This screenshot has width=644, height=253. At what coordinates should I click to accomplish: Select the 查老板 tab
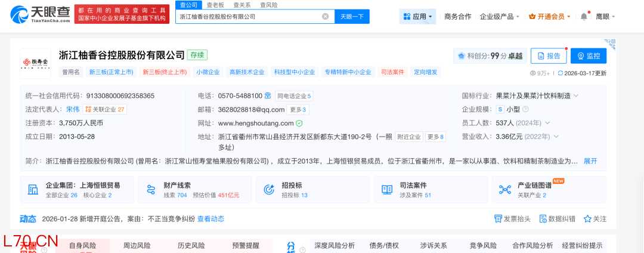215,5
